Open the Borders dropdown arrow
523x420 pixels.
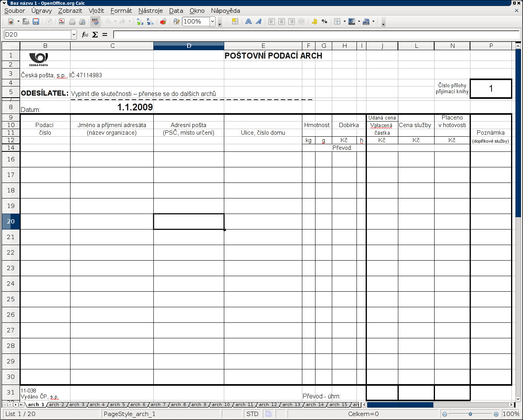[344, 22]
